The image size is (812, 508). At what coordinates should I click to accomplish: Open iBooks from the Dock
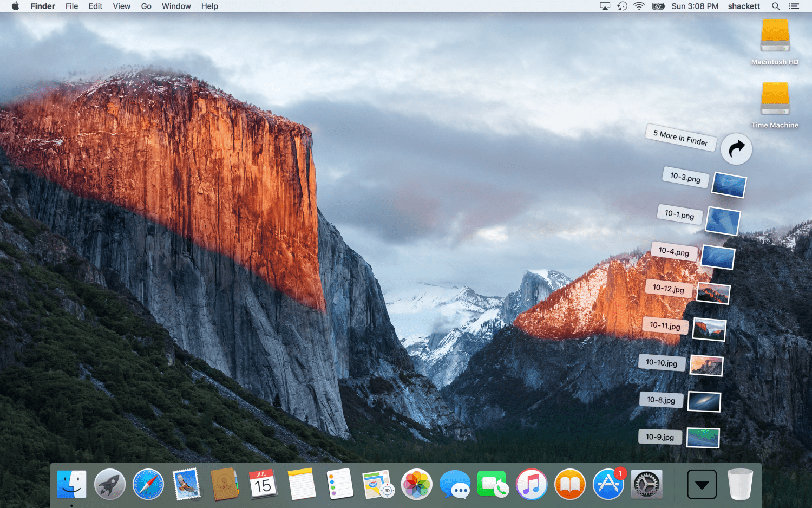570,484
